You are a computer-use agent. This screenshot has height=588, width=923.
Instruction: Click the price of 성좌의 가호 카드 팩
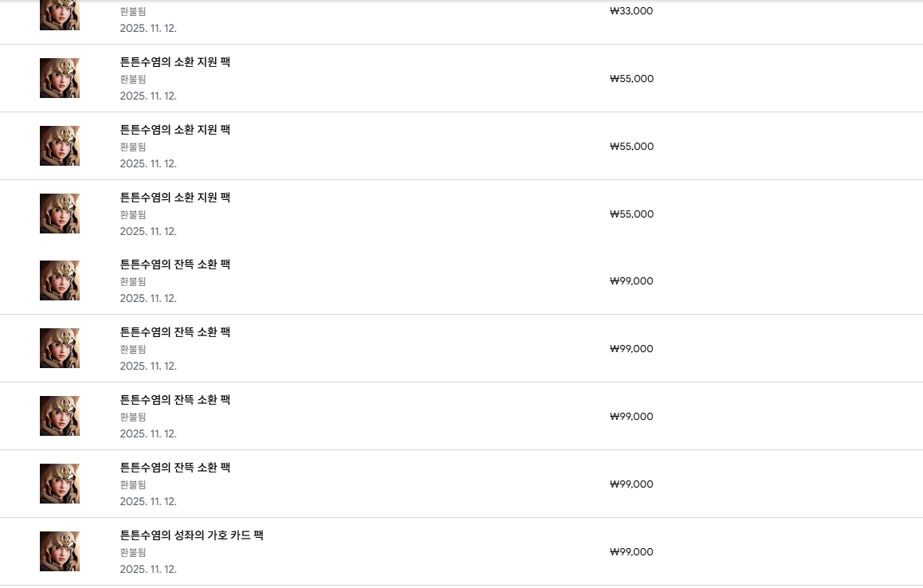[631, 552]
